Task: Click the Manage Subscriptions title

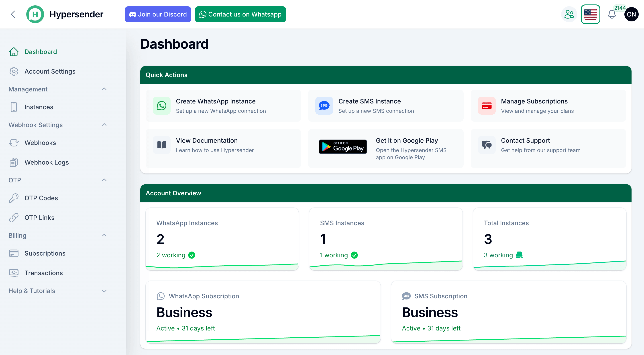Action: (534, 101)
